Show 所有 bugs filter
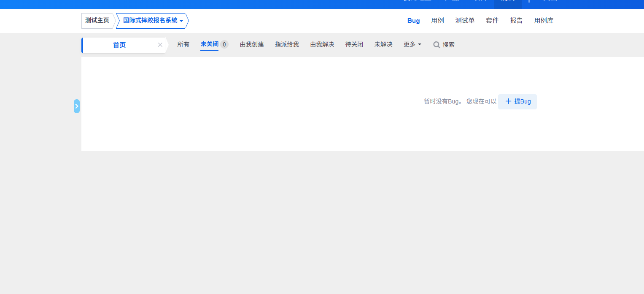 pyautogui.click(x=183, y=44)
